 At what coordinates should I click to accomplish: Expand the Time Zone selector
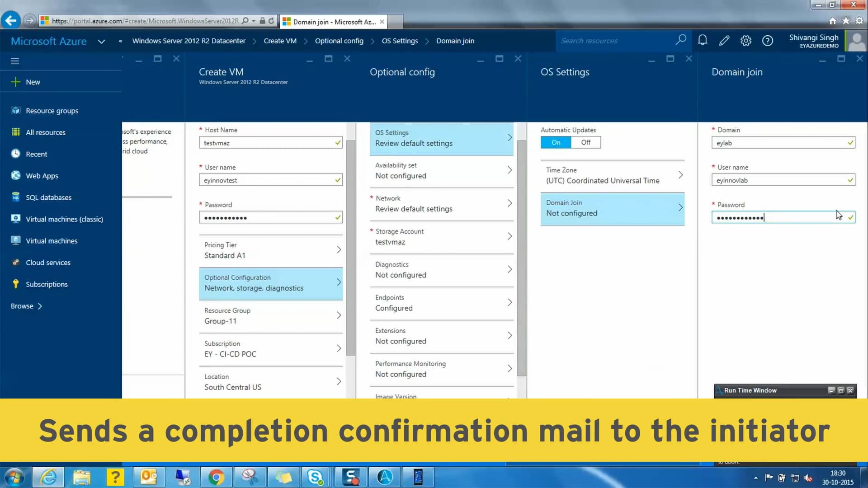(x=613, y=175)
